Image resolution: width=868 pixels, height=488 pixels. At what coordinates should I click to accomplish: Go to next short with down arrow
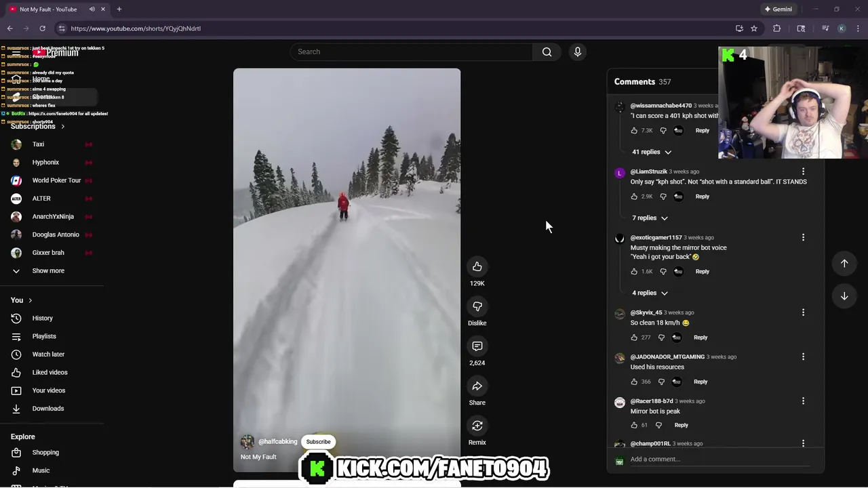tap(844, 296)
